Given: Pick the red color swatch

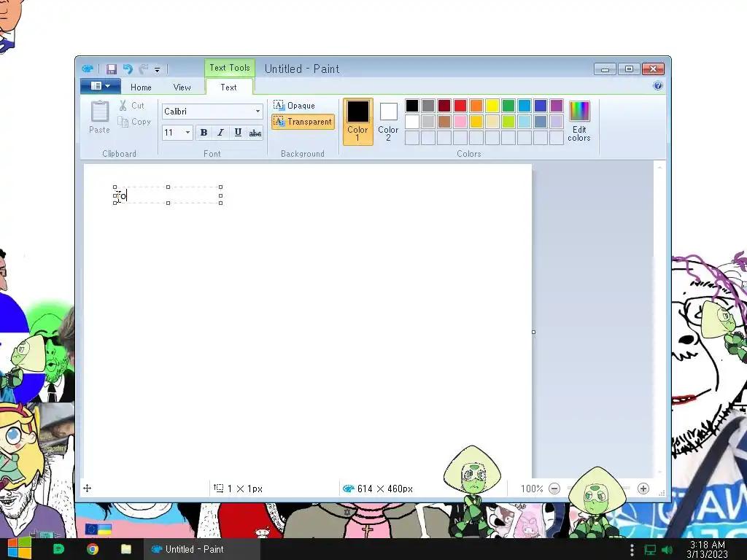Looking at the screenshot, I should (460, 106).
